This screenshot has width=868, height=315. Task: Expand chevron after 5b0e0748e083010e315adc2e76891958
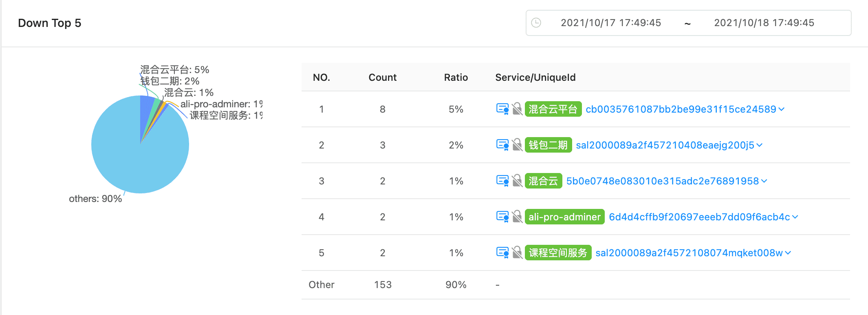tap(764, 181)
